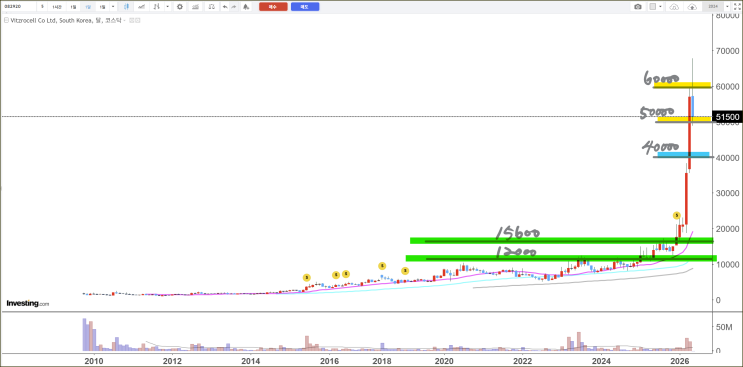The image size is (743, 367).
Task: Click the red buy button
Action: coord(273,7)
